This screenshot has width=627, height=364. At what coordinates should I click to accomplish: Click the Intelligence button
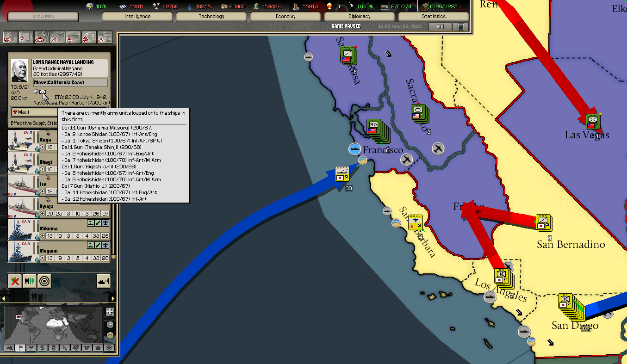pos(137,17)
